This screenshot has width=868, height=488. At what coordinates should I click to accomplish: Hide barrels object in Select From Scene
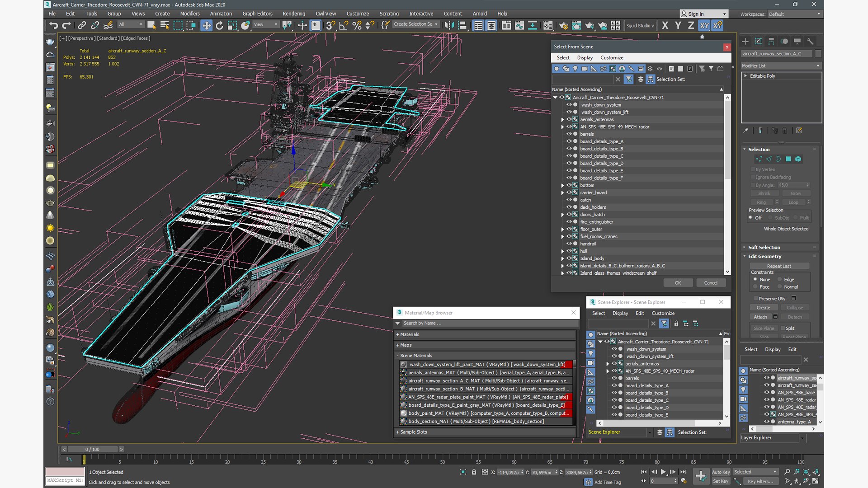[x=569, y=134]
